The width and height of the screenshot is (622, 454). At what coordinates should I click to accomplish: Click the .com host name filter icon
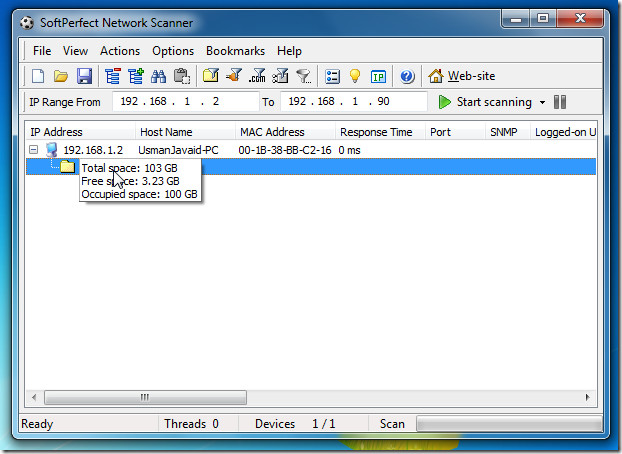[x=257, y=75]
